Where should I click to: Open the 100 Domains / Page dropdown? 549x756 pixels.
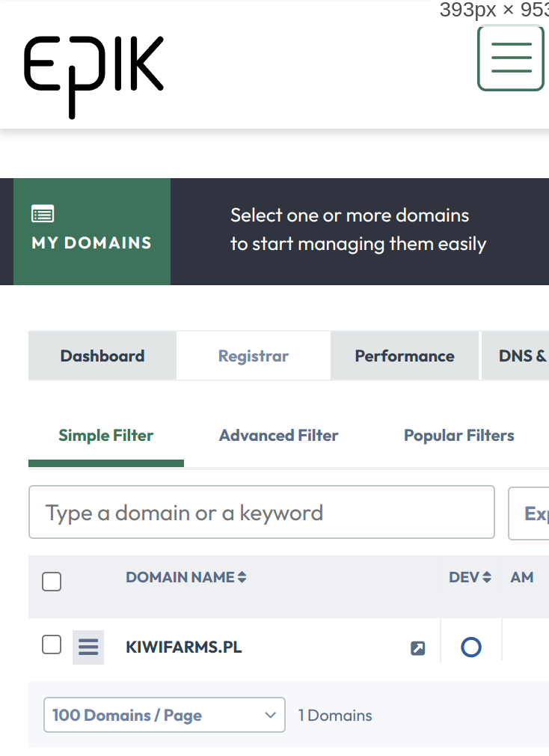pos(165,715)
